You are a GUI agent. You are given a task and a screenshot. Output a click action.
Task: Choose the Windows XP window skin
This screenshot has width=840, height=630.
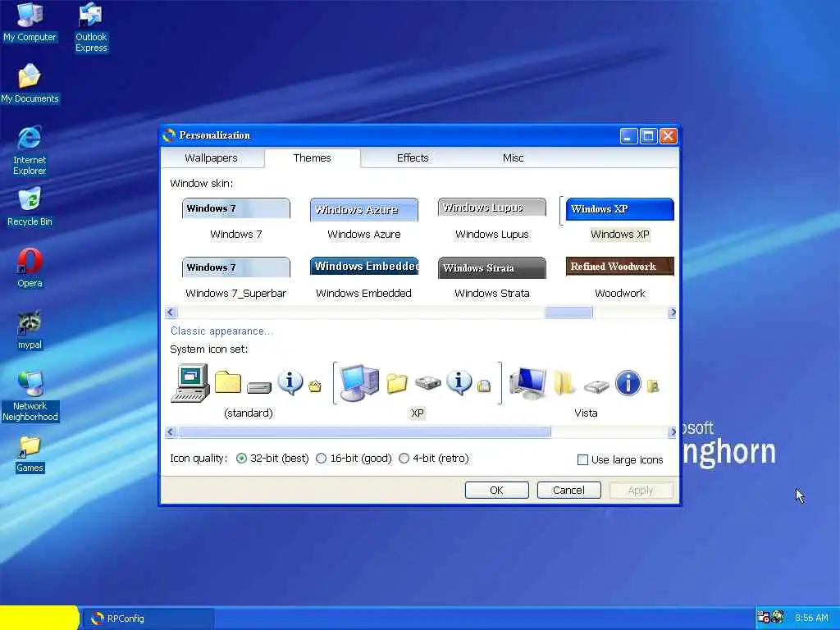point(620,220)
